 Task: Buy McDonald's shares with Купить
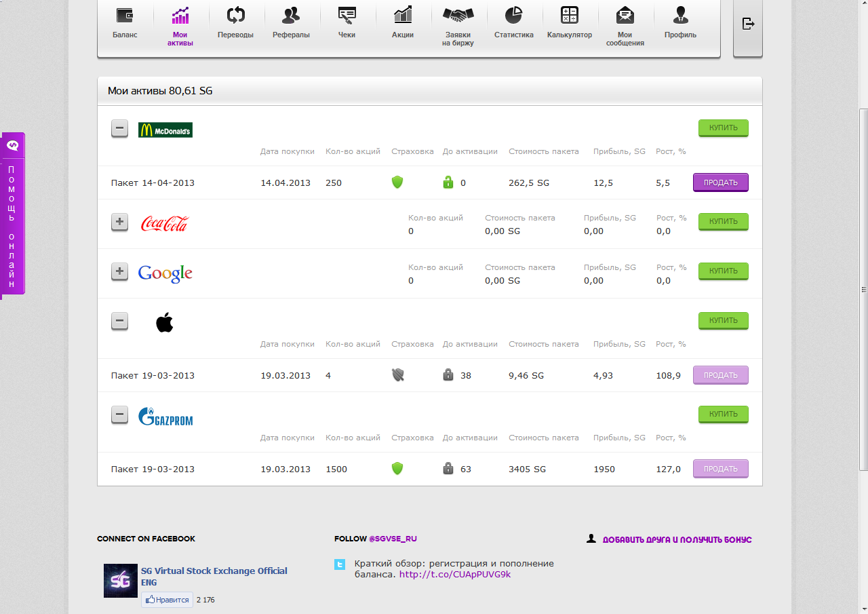pos(724,128)
